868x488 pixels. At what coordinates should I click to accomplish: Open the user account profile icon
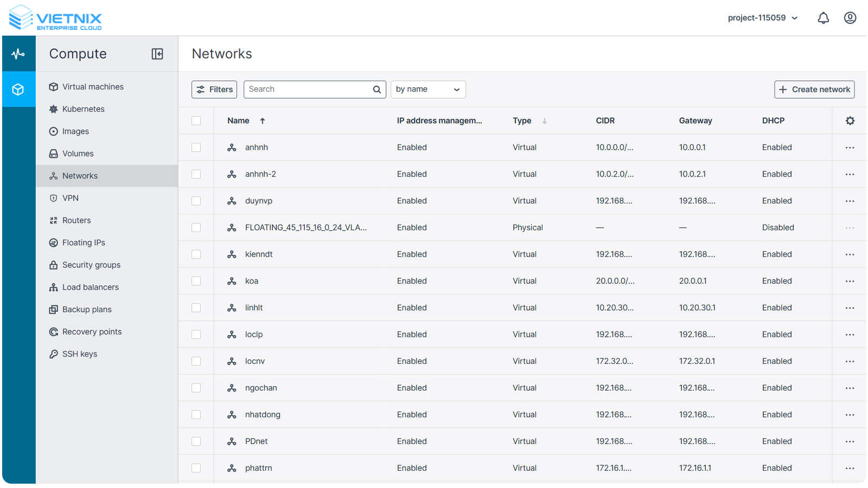[x=850, y=18]
